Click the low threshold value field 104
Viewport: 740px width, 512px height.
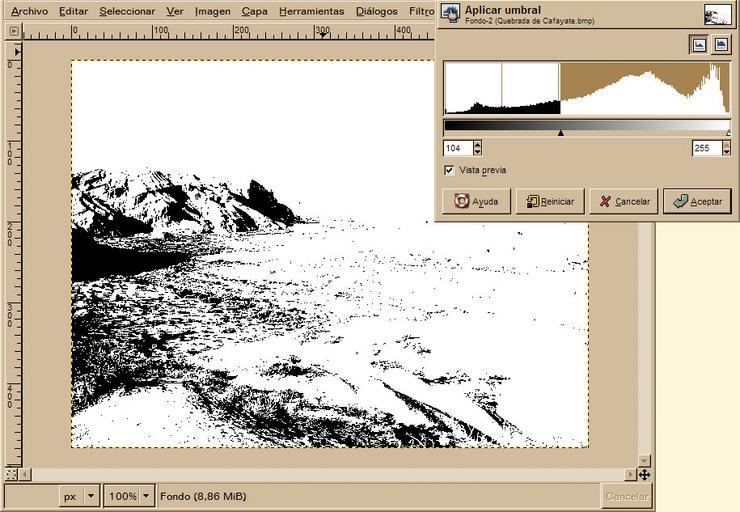click(457, 148)
